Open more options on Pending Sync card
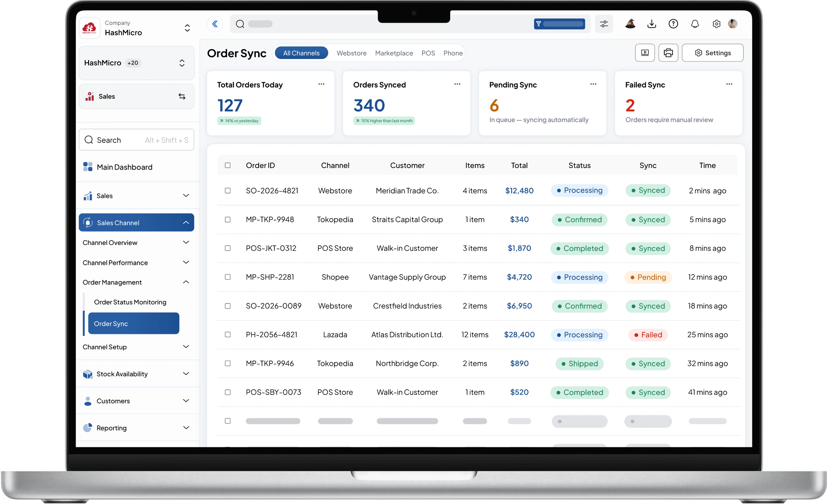This screenshot has width=827, height=504. pyautogui.click(x=593, y=84)
